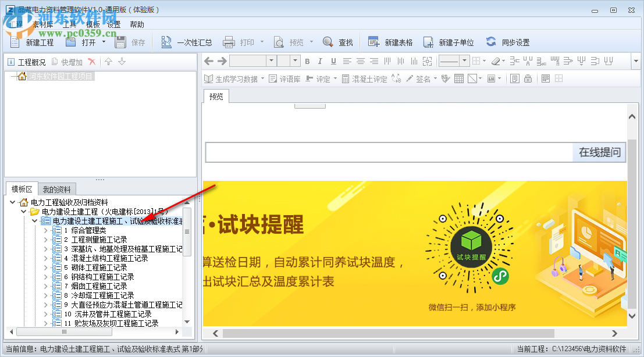Click the 在线提问 button
The width and height of the screenshot is (644, 357).
point(599,152)
